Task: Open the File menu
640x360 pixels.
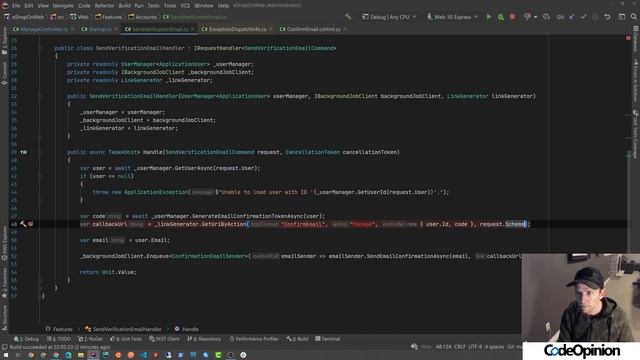Action: click(16, 6)
